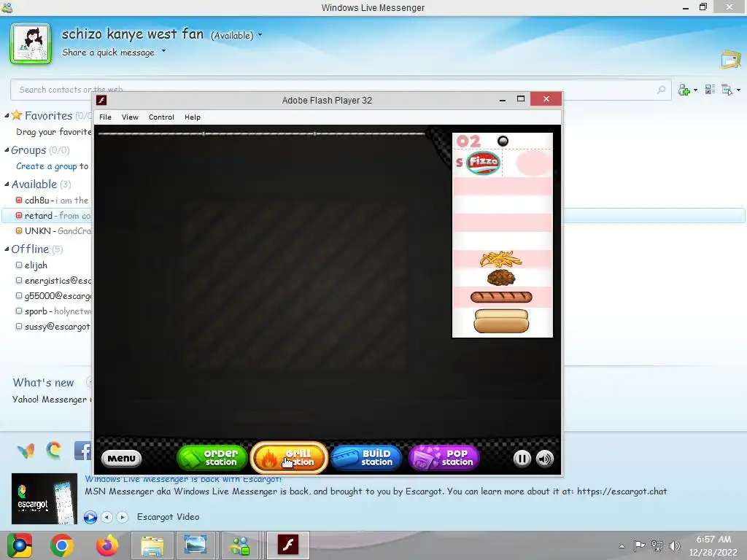This screenshot has height=560, width=747.
Task: Collapse the Available contacts group
Action: (7, 184)
